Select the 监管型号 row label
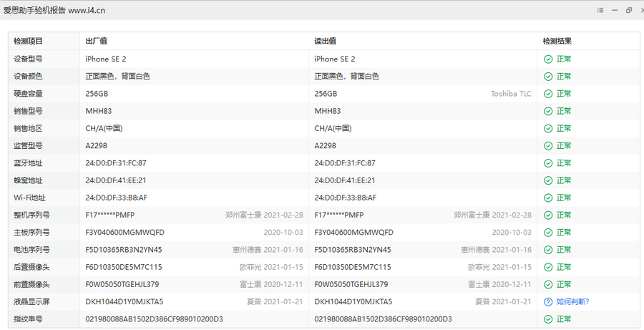Viewport: 644px width, 330px height. pyautogui.click(x=28, y=146)
